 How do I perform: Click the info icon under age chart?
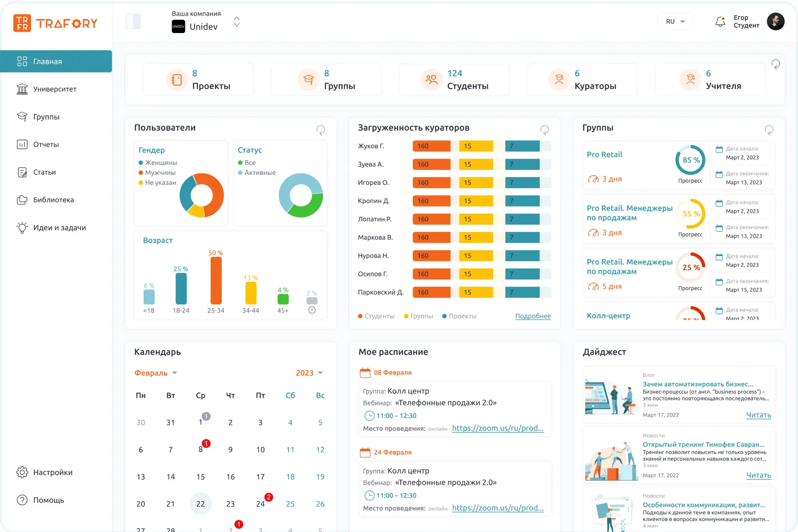[312, 310]
